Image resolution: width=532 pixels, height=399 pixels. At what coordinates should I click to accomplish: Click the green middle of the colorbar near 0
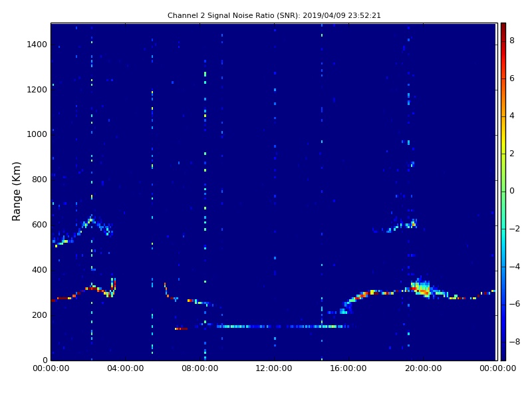[503, 192]
